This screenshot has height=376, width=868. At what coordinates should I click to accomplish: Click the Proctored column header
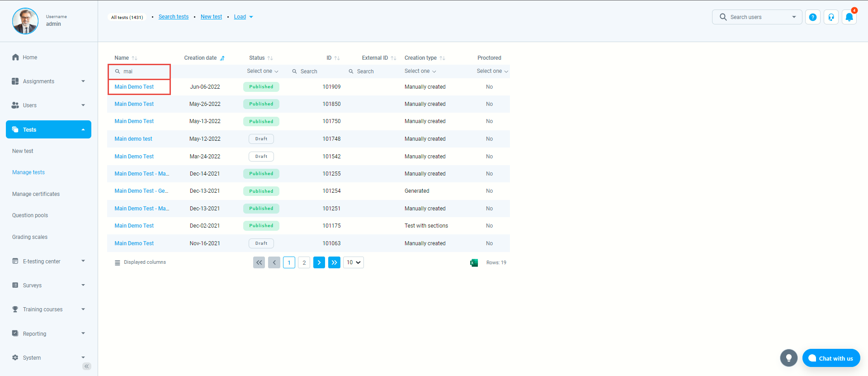(x=489, y=58)
